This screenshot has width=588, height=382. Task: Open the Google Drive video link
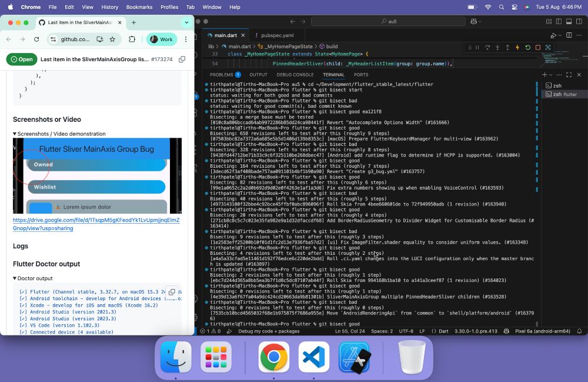(96, 224)
